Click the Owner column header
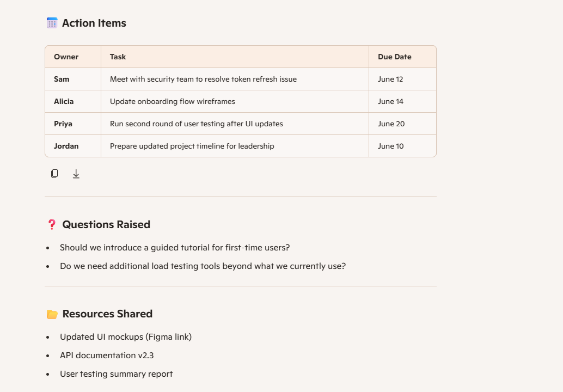The image size is (563, 392). coord(73,57)
